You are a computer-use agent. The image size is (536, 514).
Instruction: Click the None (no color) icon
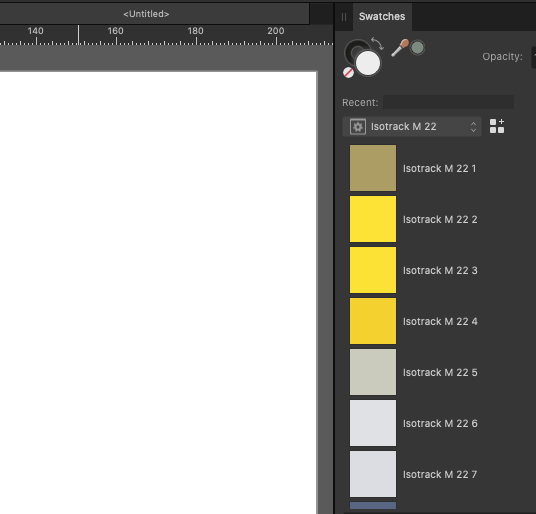(x=348, y=72)
